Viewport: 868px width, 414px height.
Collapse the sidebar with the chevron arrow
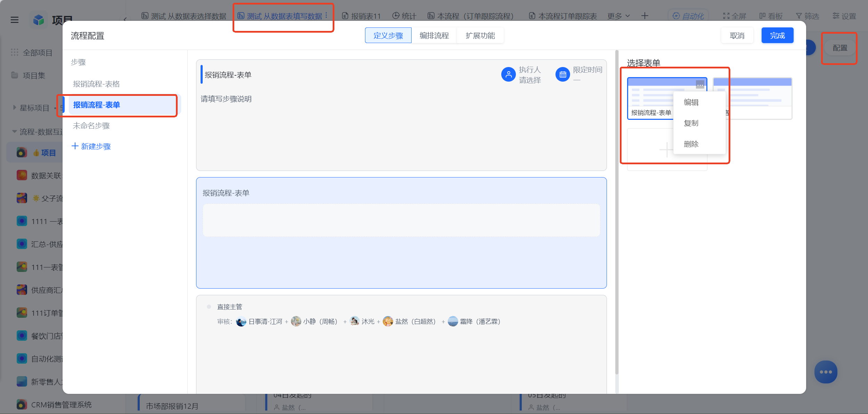[125, 19]
